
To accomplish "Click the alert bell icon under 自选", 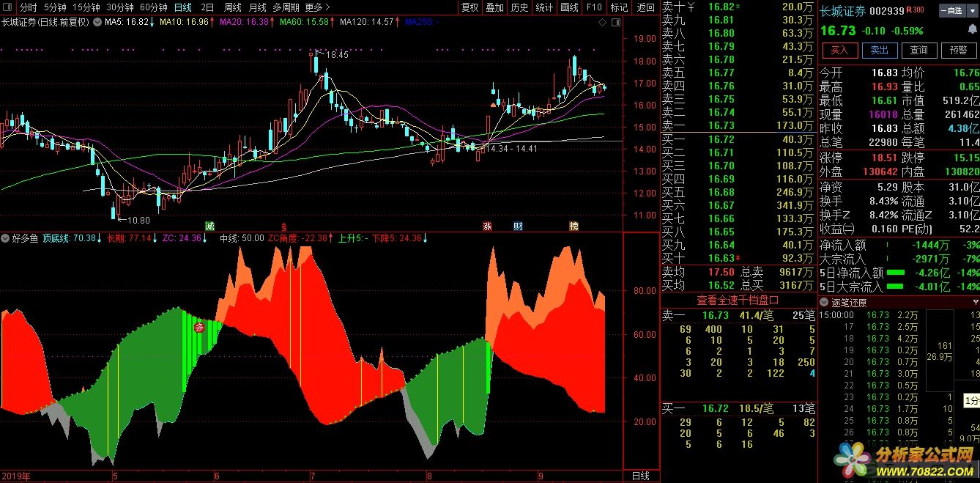I will coord(973,30).
